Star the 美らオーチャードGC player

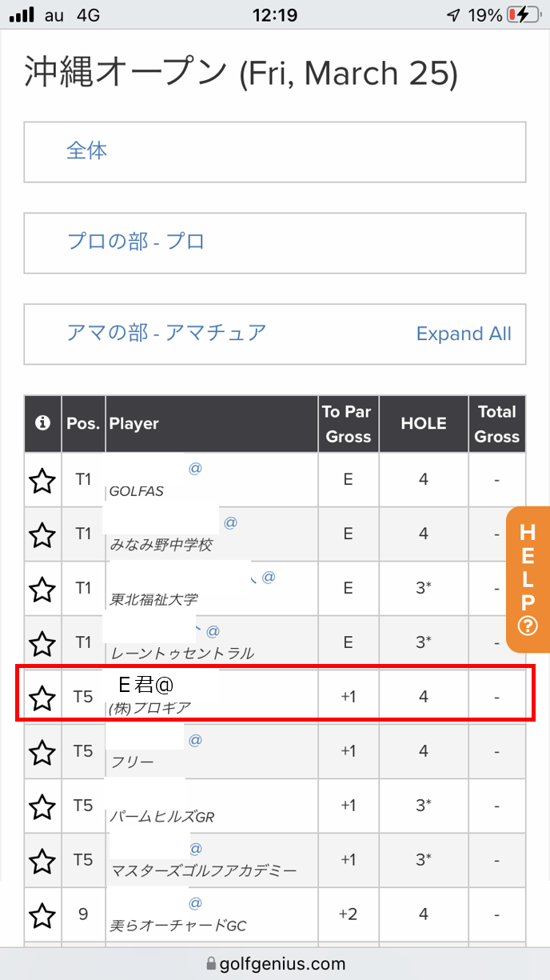click(x=42, y=915)
